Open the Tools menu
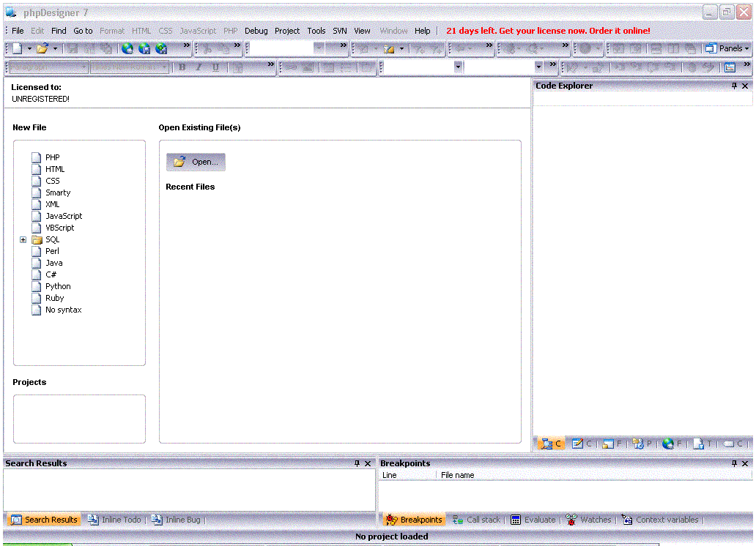The image size is (756, 546). pos(316,30)
